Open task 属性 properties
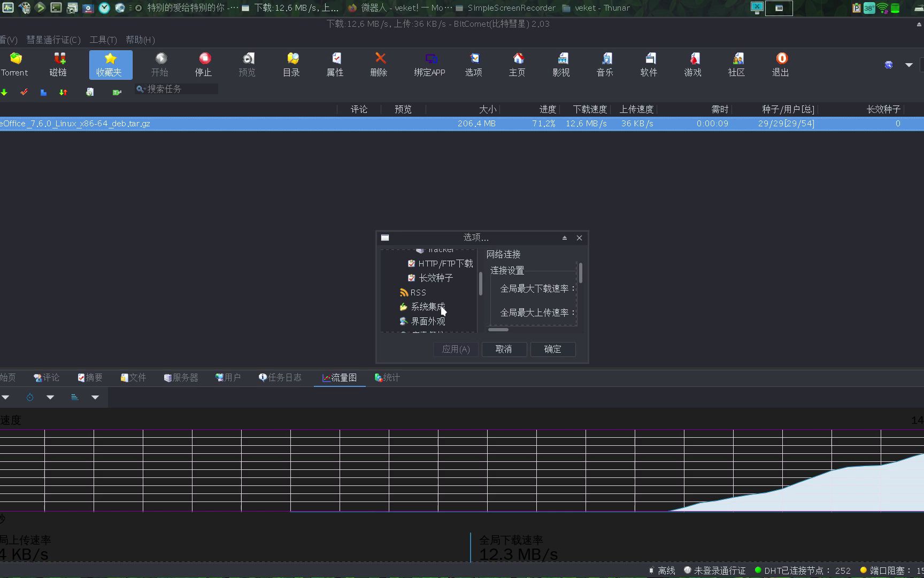 335,65
